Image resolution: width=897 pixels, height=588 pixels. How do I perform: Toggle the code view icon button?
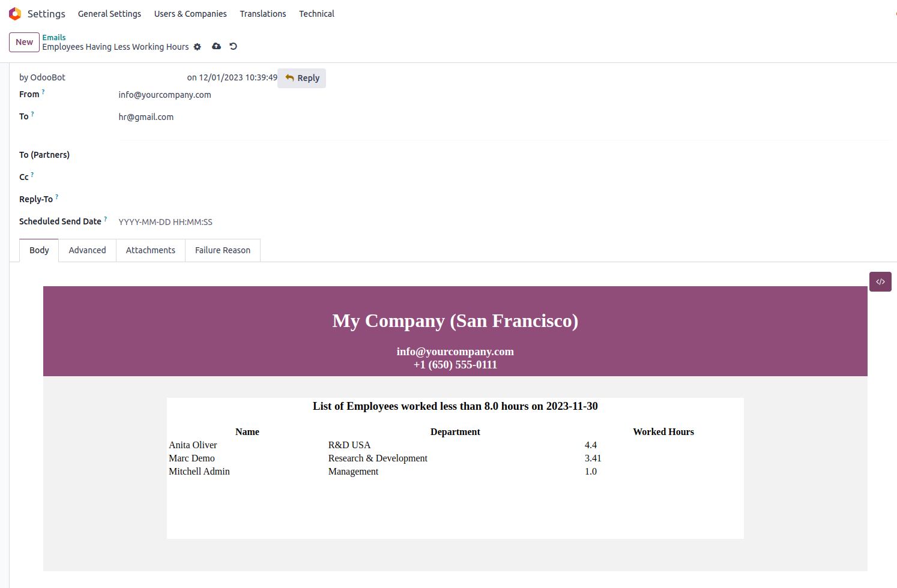(880, 281)
